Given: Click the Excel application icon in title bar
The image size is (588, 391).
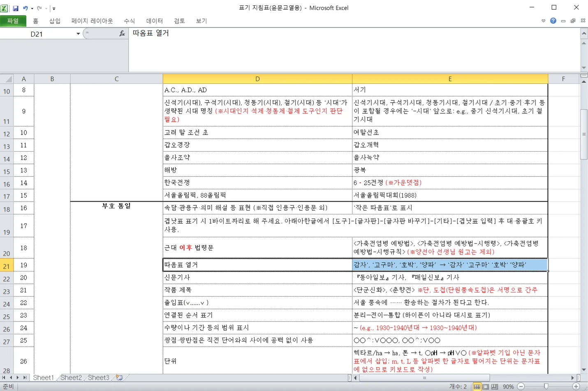Looking at the screenshot, I should click(4, 8).
